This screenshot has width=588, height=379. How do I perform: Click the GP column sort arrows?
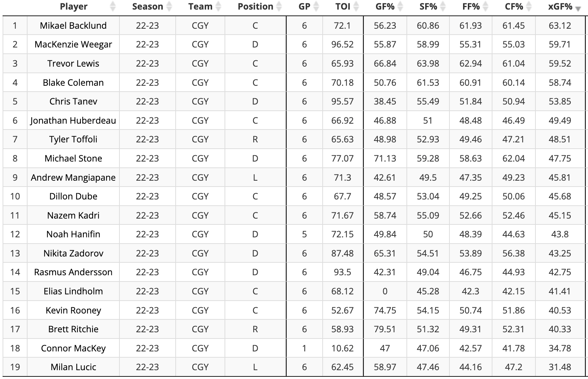316,7
